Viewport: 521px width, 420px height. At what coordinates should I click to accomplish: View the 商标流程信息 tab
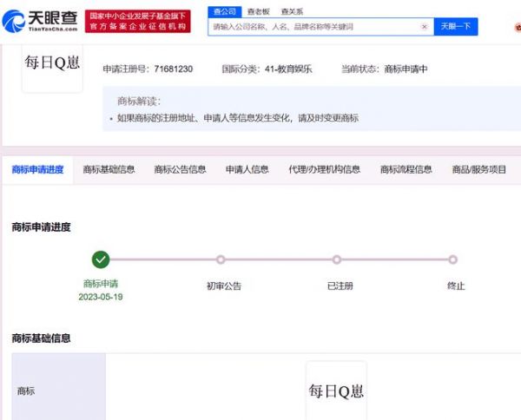(406, 170)
